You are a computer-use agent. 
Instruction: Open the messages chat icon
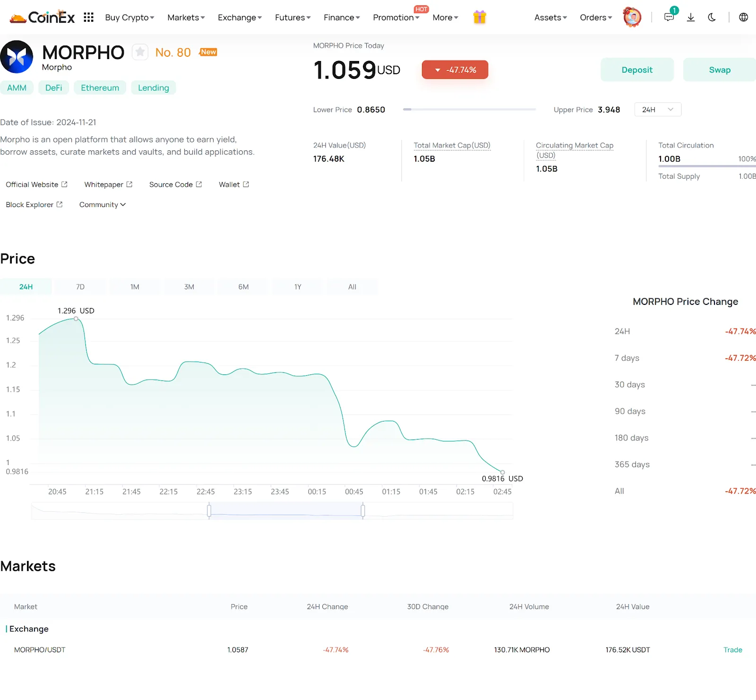(x=669, y=17)
